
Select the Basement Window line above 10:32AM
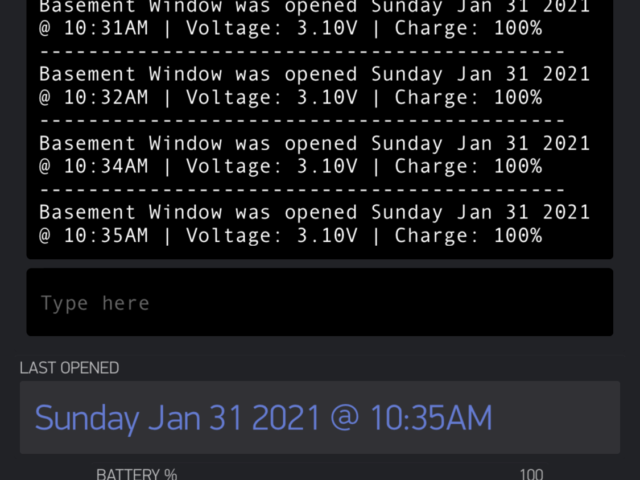315,74
